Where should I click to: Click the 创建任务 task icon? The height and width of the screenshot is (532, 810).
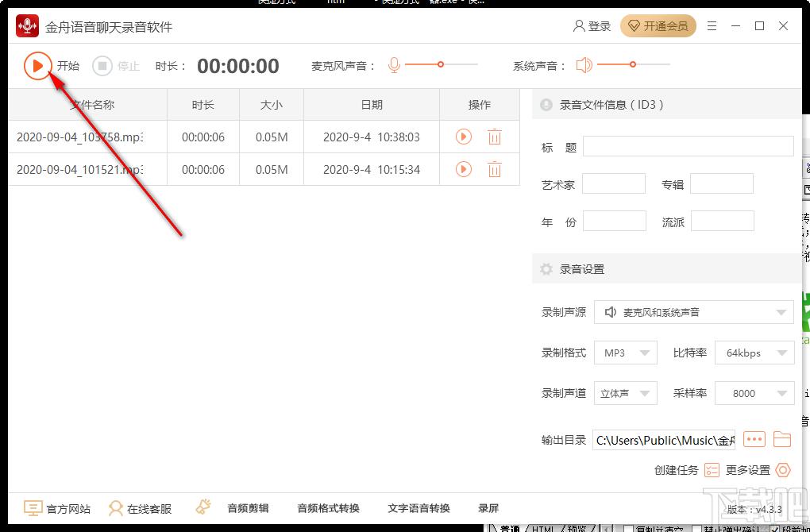[x=712, y=470]
